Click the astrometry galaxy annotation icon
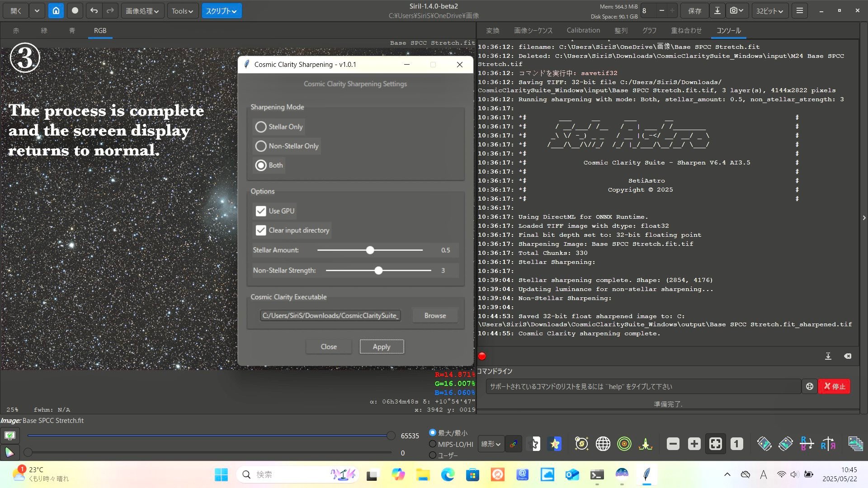868x488 pixels. 581,444
